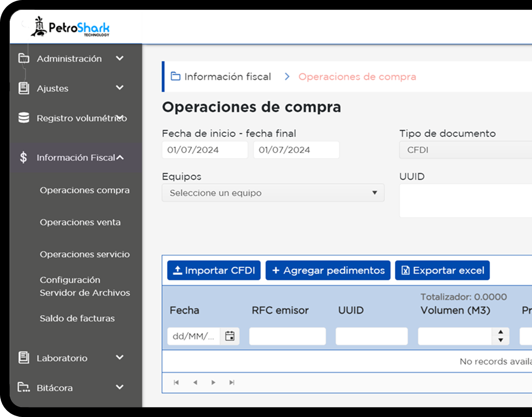Click the Información fiscal breadcrumb folder icon
Screen dimensions: 532x417
[x=175, y=76]
